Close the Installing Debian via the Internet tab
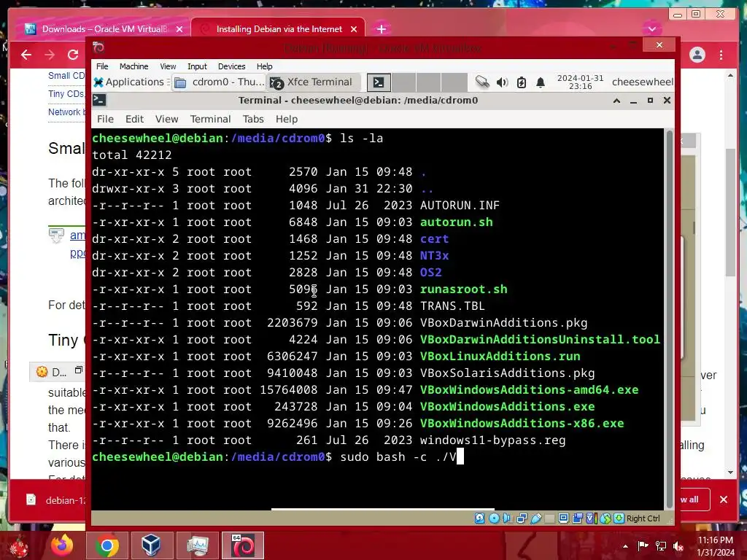The width and height of the screenshot is (747, 560). (x=354, y=29)
